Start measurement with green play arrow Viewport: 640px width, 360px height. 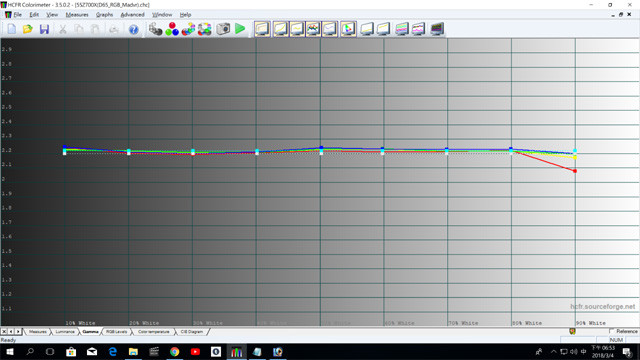point(240,29)
